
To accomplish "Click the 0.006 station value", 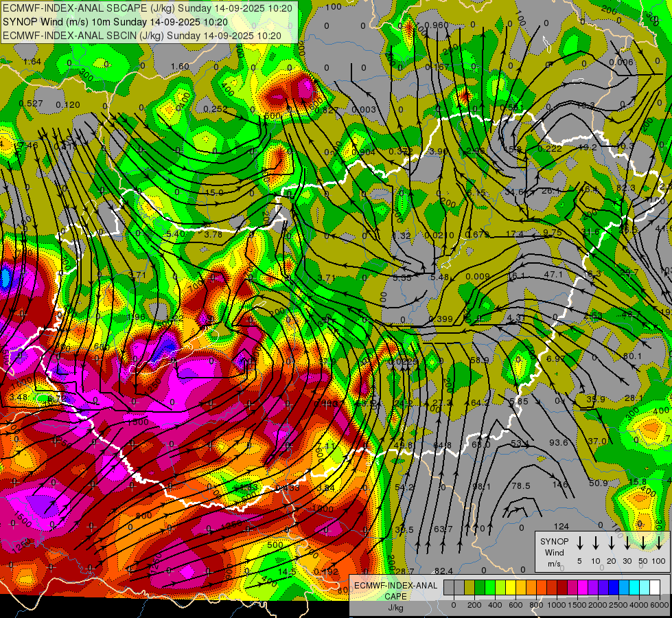I will click(x=621, y=62).
